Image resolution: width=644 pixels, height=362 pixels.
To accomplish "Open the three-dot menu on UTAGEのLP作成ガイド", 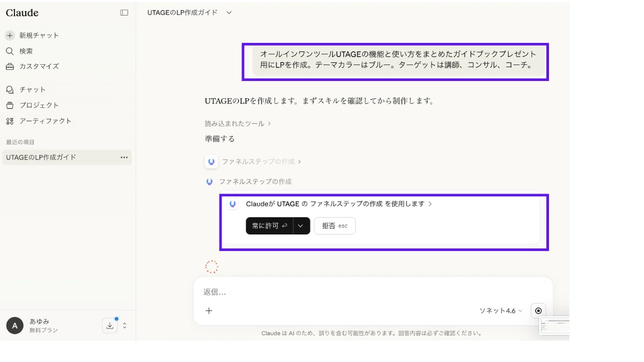I will pyautogui.click(x=124, y=158).
